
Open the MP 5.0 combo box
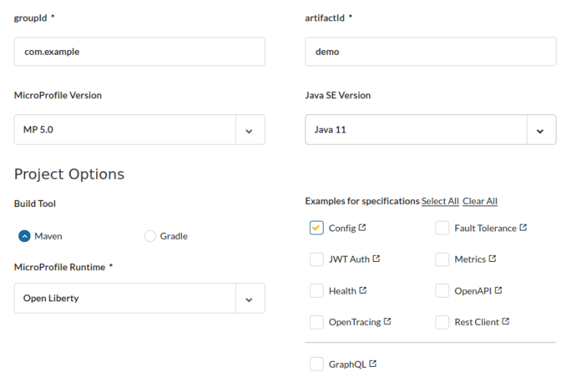[139, 129]
